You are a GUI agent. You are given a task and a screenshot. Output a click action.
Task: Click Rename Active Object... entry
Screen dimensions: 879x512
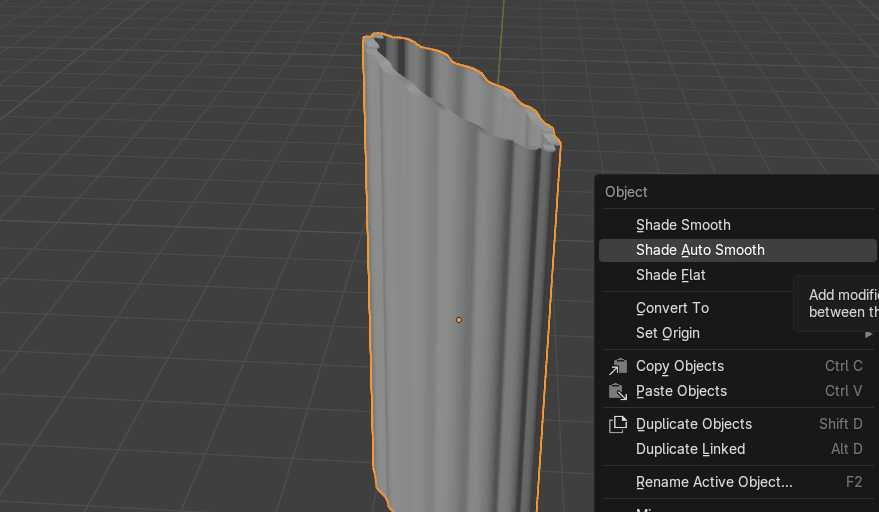[x=714, y=482]
